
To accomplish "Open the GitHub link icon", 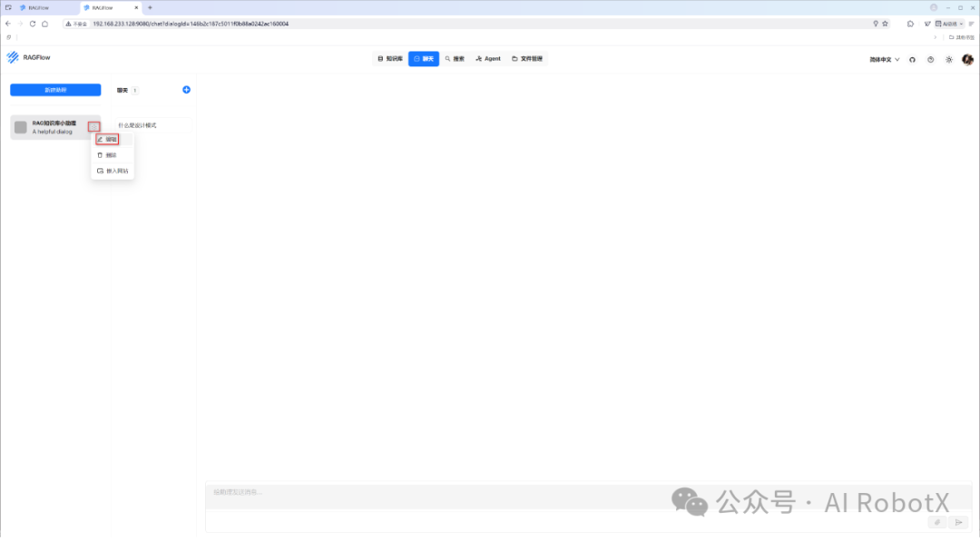I will click(x=913, y=60).
